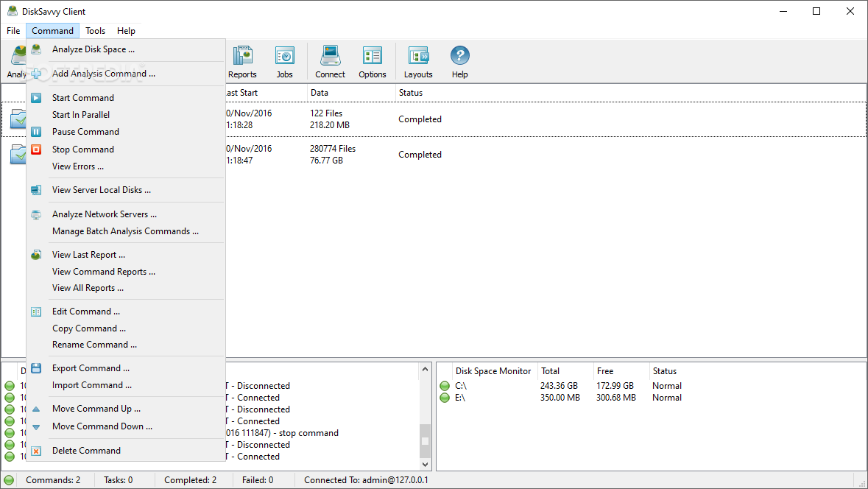Screen dimensions: 868x489
Task: Click the log scroll up arrow
Action: [425, 370]
